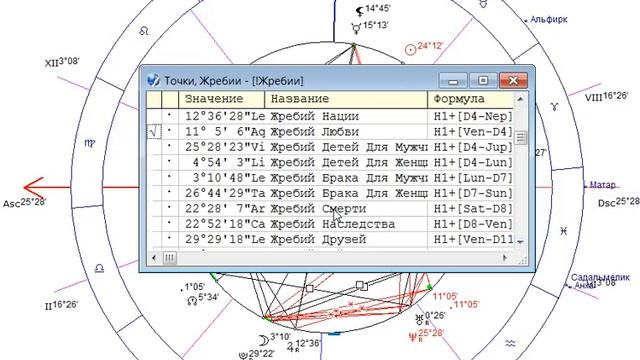Click value 22°28' 7"Ar

click(225, 209)
